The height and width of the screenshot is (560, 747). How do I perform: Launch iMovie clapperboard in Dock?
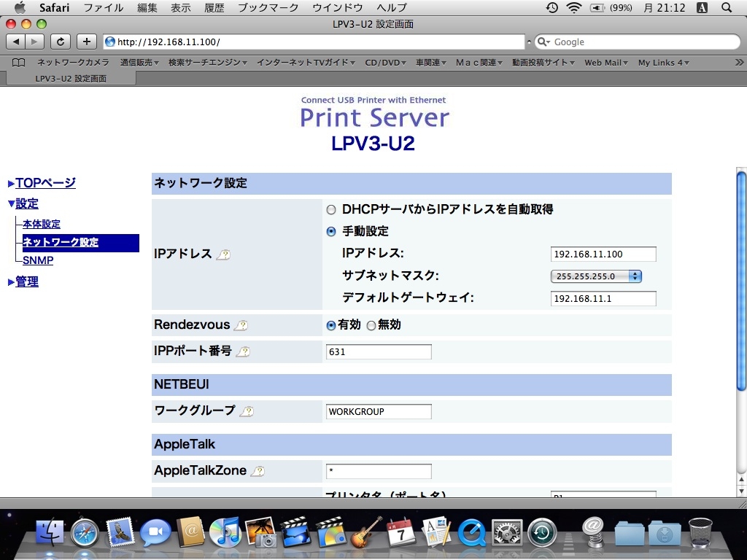[295, 532]
